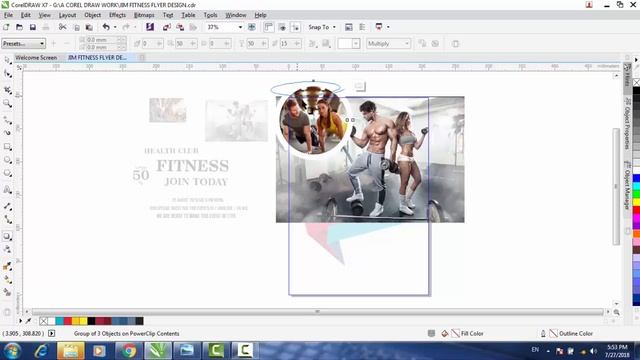Viewport: 640px width, 360px height.
Task: Open the File menu
Action: (8, 15)
